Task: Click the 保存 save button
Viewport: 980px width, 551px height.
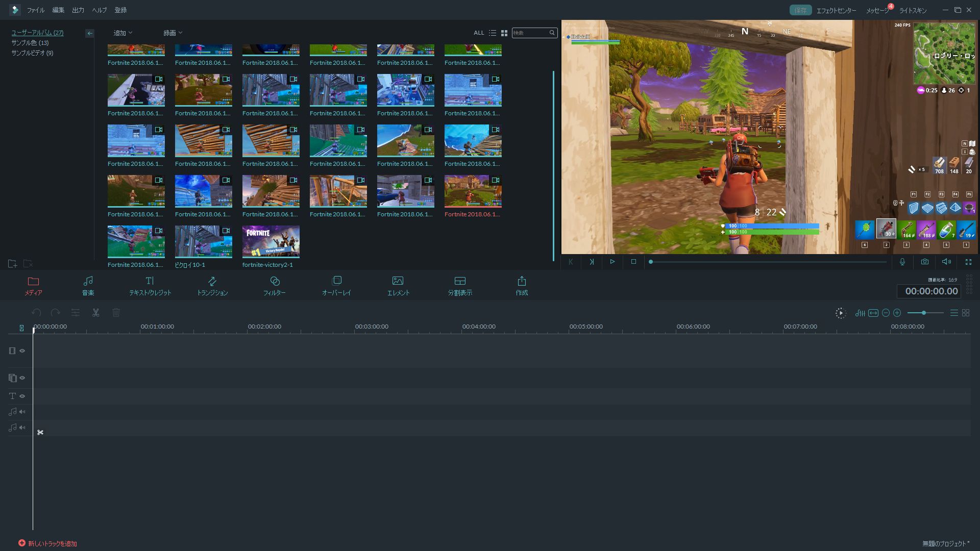Action: tap(800, 10)
